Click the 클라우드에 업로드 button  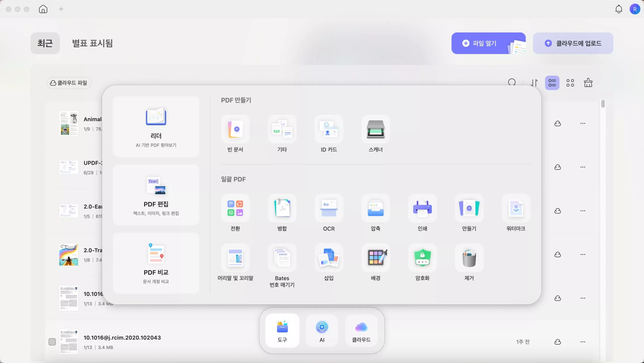[x=573, y=43]
